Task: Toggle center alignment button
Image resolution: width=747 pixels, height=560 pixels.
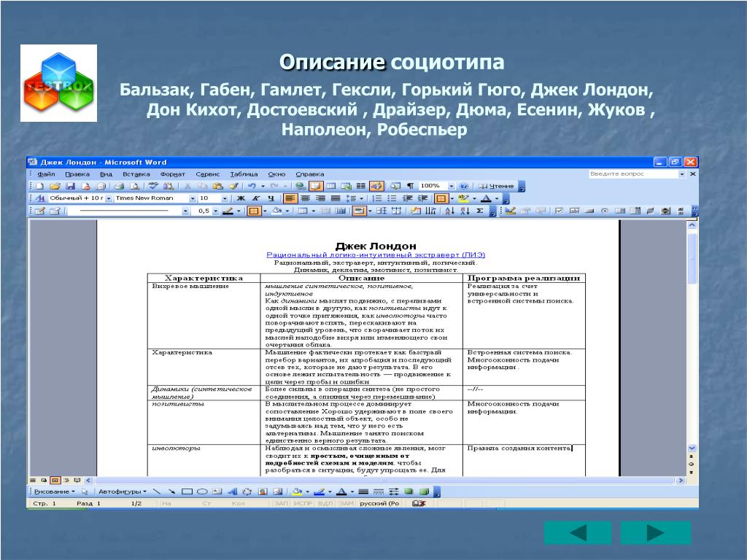Action: tap(306, 198)
